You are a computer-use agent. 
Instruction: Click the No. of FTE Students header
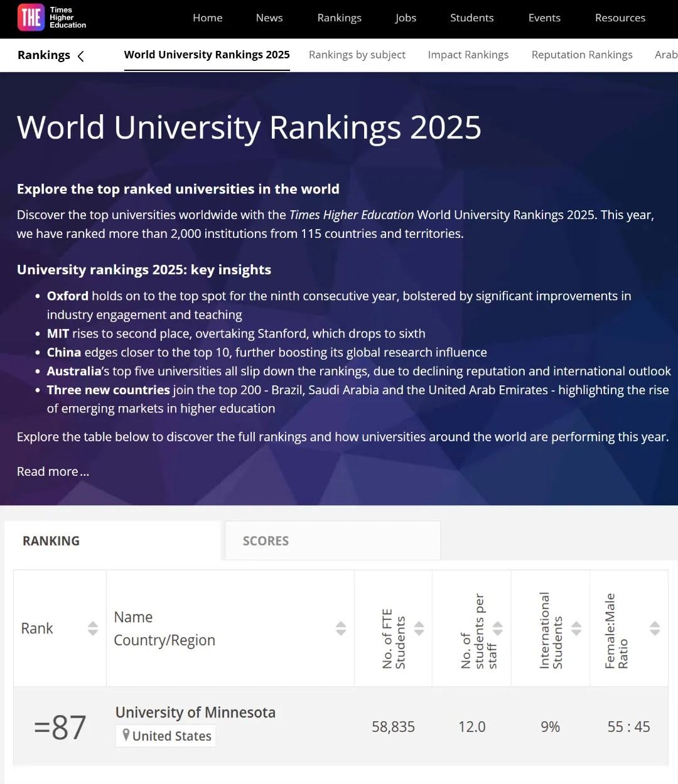(x=394, y=638)
